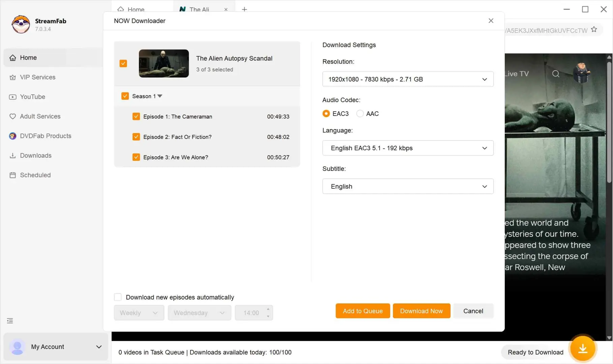Click the 00:49:33 duration text
The width and height of the screenshot is (613, 364).
pos(278,117)
